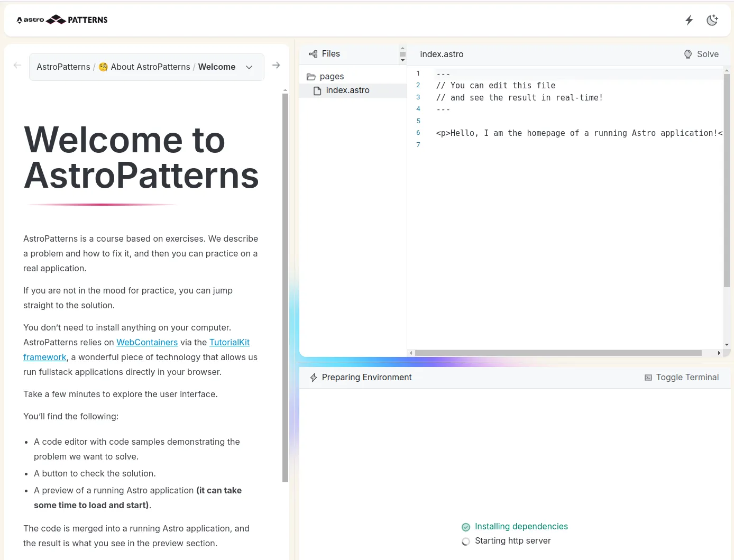Image resolution: width=734 pixels, height=560 pixels.
Task: Click Preparing Environment status label
Action: (366, 378)
